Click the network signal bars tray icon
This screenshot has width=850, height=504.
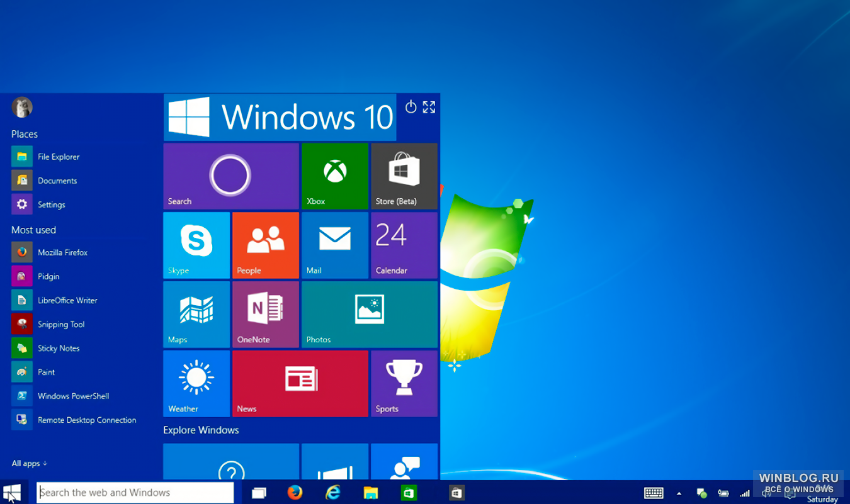(x=745, y=493)
